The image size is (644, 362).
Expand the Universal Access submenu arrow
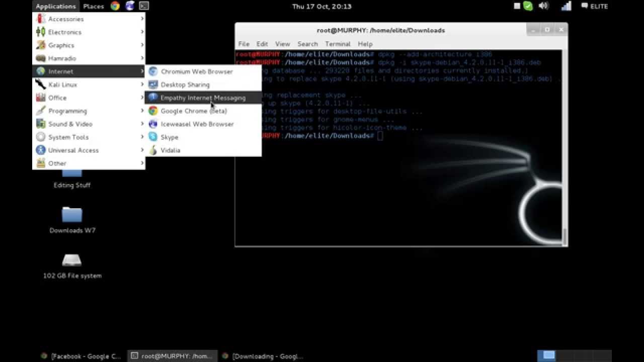point(142,150)
